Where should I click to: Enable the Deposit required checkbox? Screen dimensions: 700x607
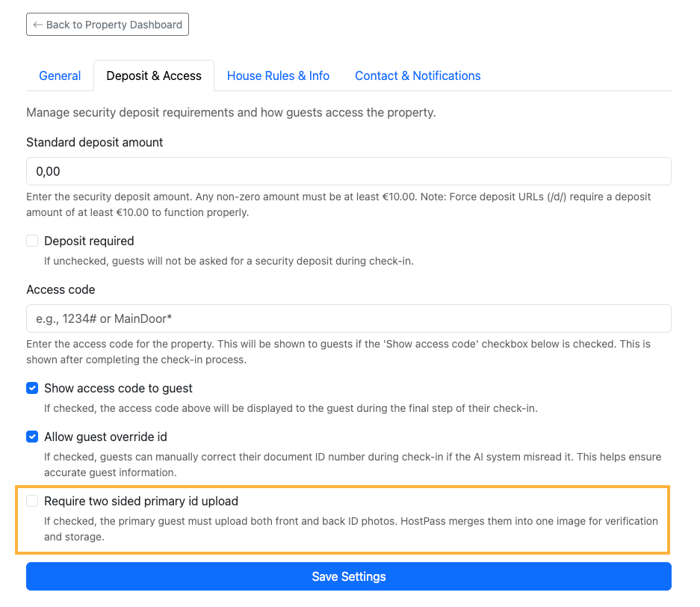point(32,241)
